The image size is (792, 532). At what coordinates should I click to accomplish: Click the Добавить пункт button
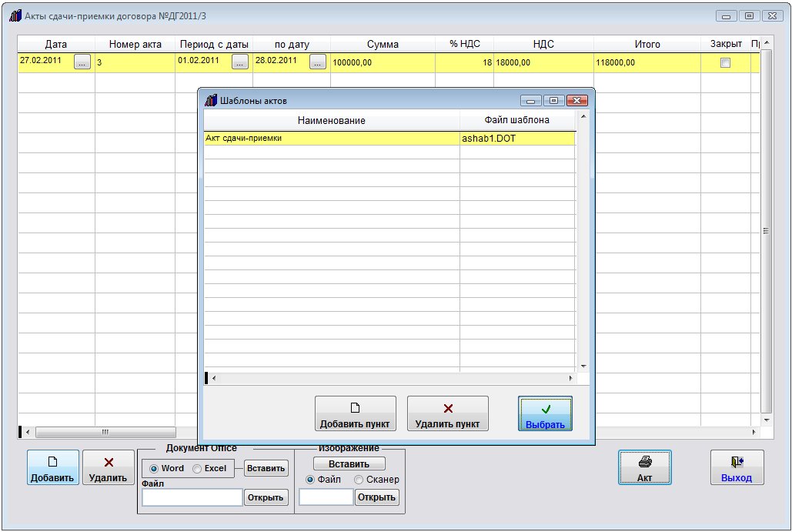point(355,413)
